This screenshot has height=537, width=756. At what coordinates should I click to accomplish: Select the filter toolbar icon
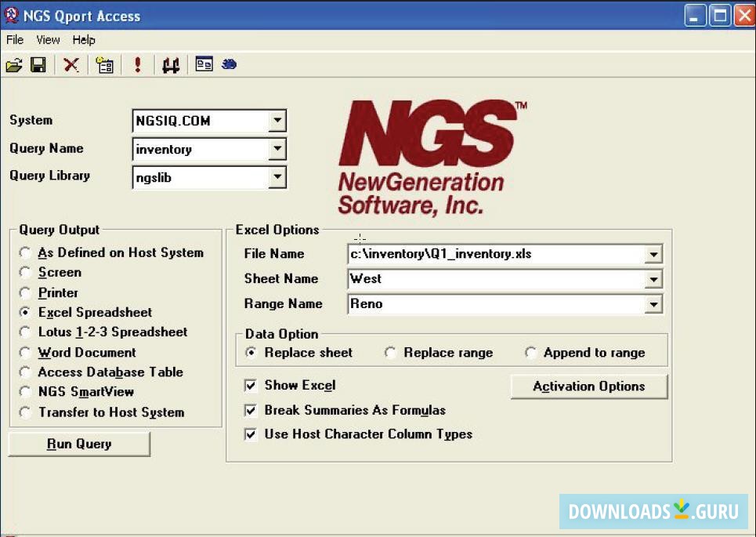pos(172,64)
